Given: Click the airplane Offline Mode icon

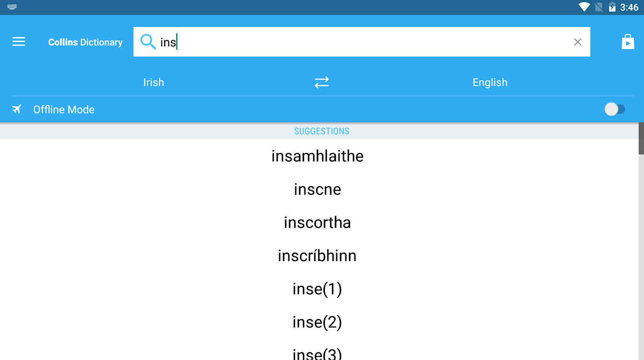Looking at the screenshot, I should click(17, 109).
